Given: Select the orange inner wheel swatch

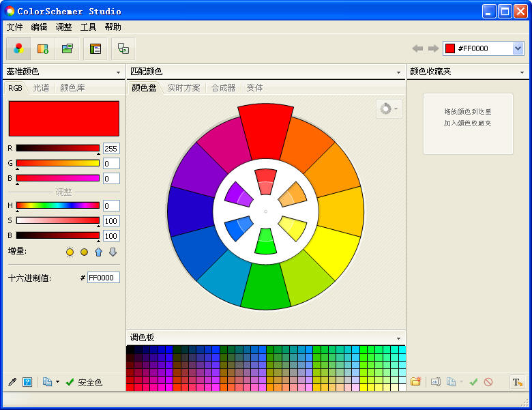Looking at the screenshot, I should point(293,195).
